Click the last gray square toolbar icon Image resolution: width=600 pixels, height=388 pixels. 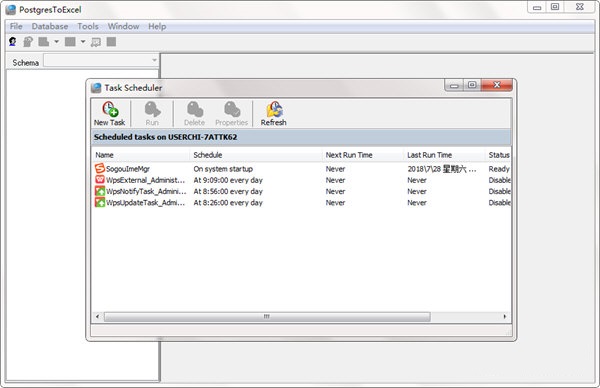[111, 42]
